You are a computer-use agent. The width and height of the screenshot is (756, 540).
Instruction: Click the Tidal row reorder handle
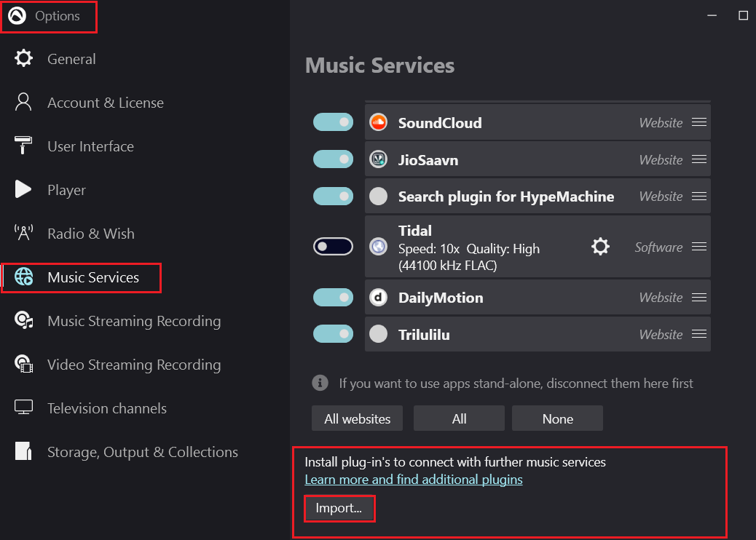699,247
